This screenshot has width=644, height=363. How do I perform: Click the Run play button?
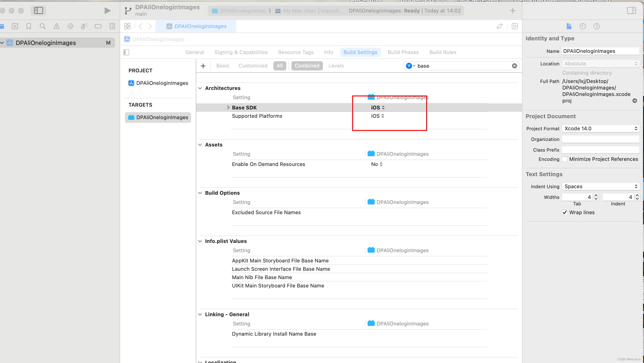pos(107,10)
